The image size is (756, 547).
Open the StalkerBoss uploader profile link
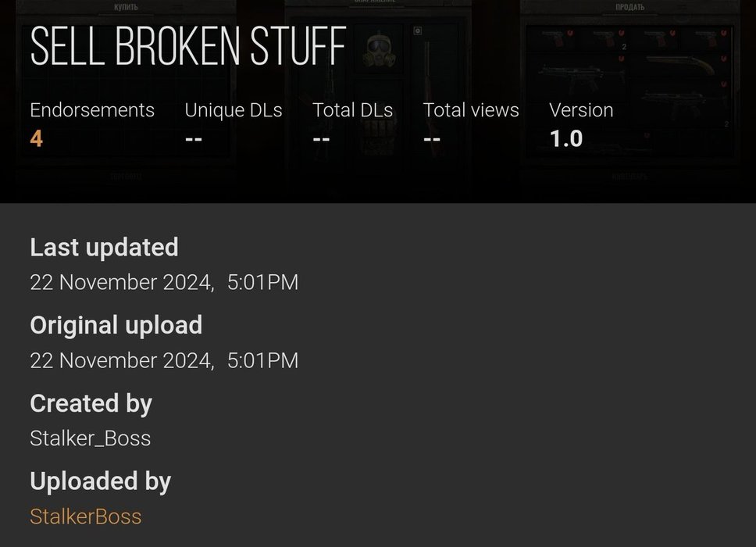click(86, 517)
